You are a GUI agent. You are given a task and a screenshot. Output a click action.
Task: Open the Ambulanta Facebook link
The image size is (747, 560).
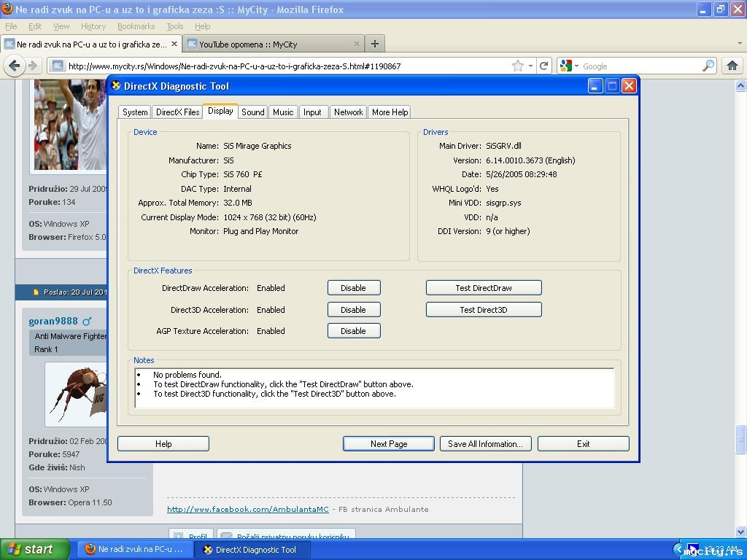[248, 509]
